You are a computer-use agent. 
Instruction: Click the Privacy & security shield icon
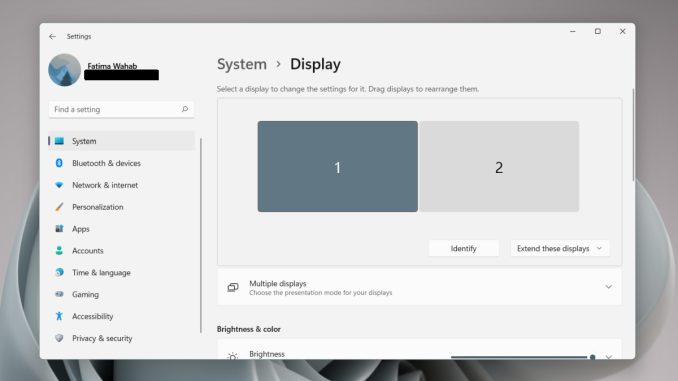tap(59, 338)
